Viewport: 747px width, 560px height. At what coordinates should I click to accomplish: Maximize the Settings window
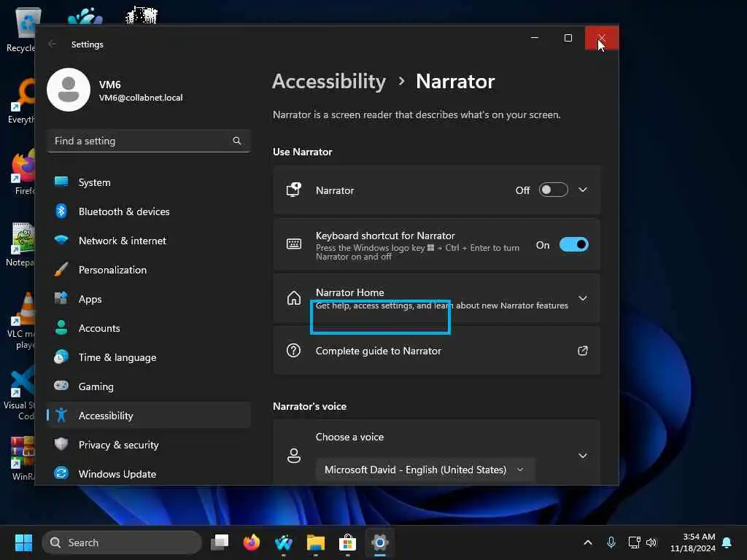(568, 38)
